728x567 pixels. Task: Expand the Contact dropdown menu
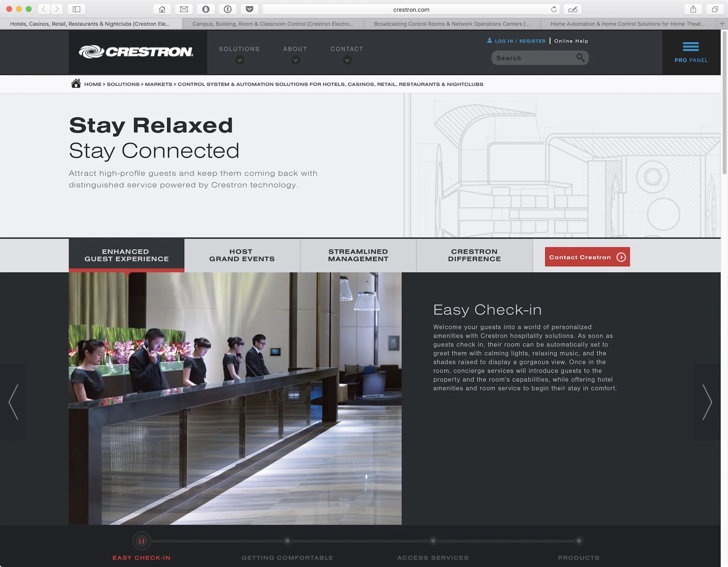point(347,60)
